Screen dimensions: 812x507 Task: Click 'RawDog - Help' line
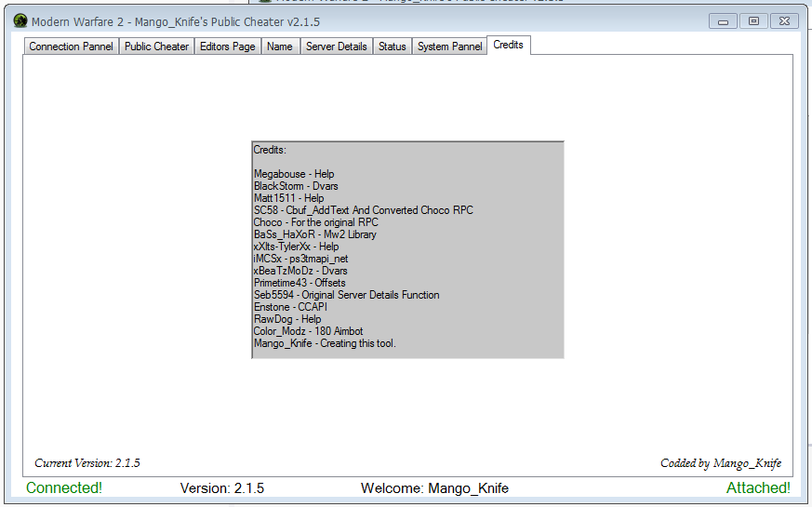pyautogui.click(x=287, y=319)
